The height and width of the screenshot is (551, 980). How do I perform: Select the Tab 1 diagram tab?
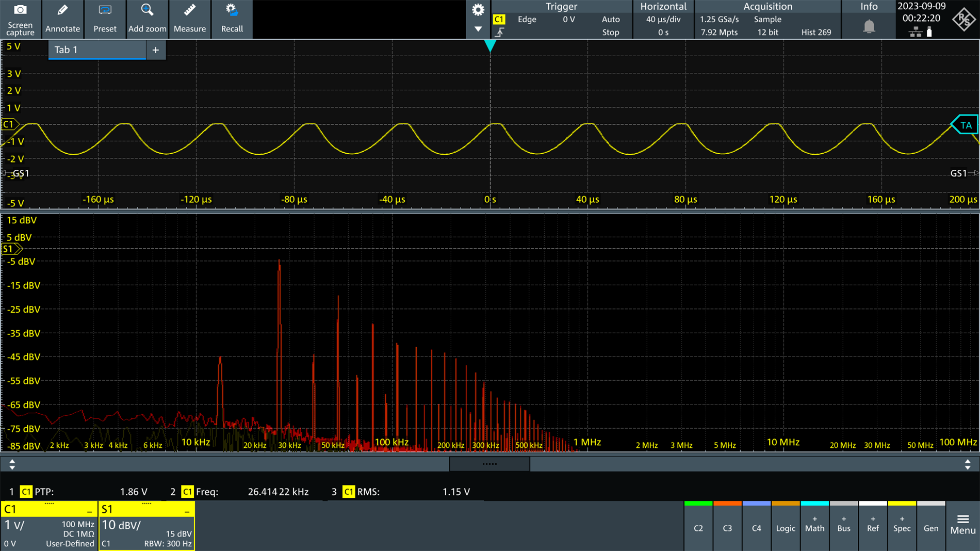[x=97, y=50]
